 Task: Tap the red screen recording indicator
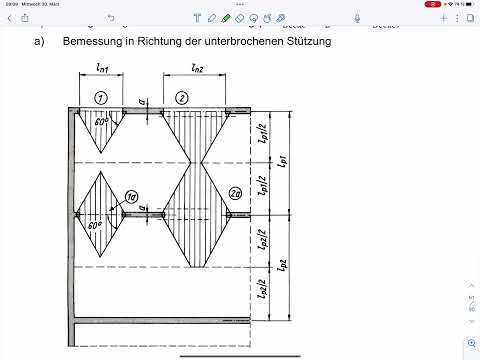tap(433, 4)
